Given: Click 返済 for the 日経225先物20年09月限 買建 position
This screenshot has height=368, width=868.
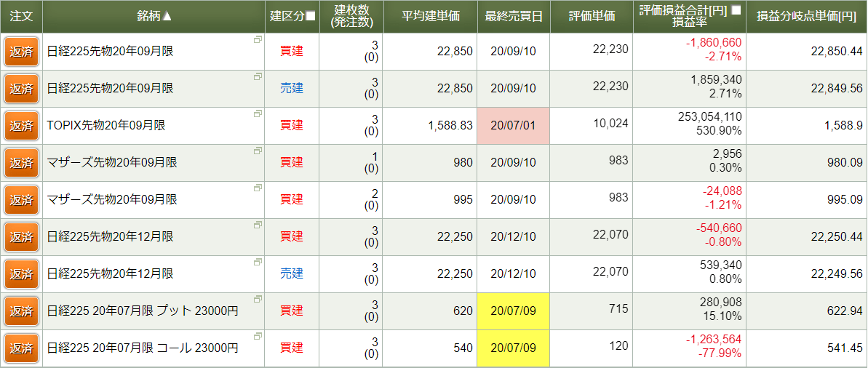Looking at the screenshot, I should pyautogui.click(x=21, y=52).
